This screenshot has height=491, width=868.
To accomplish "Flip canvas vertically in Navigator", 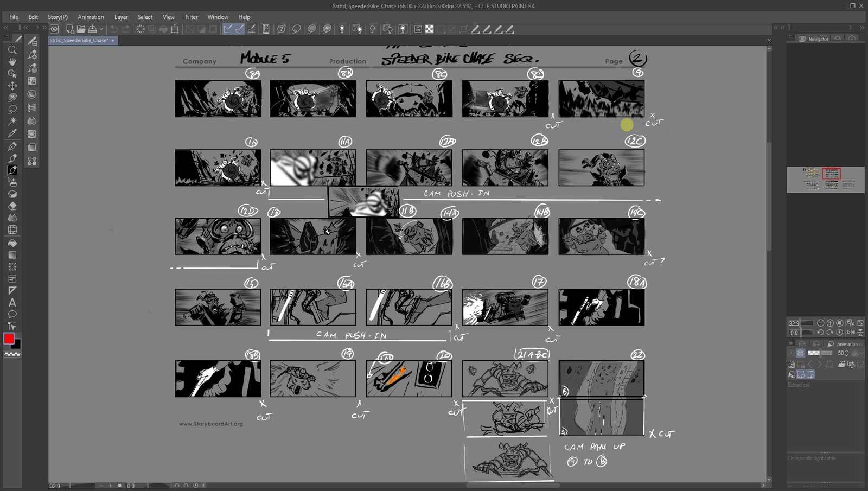I will (x=860, y=333).
